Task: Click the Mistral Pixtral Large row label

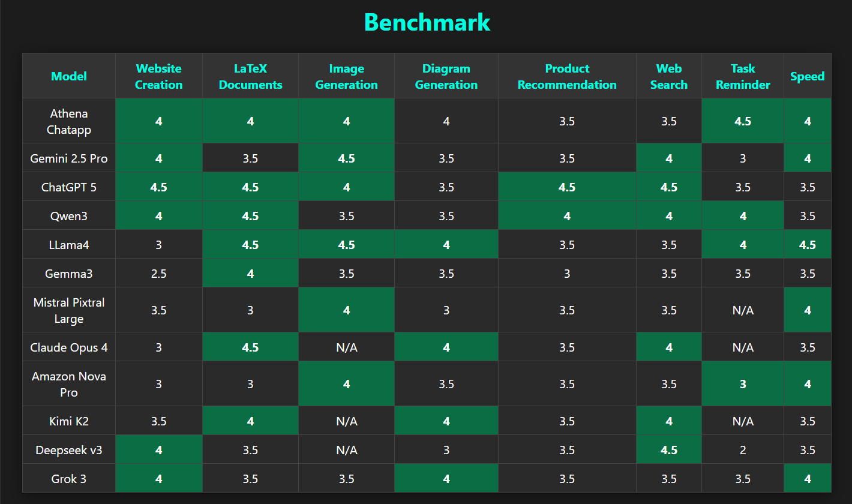Action: (69, 310)
